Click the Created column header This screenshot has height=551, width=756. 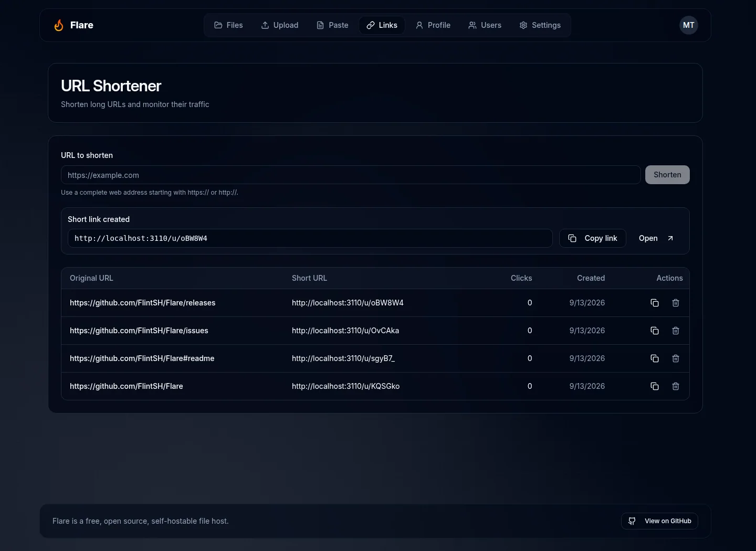(x=591, y=278)
